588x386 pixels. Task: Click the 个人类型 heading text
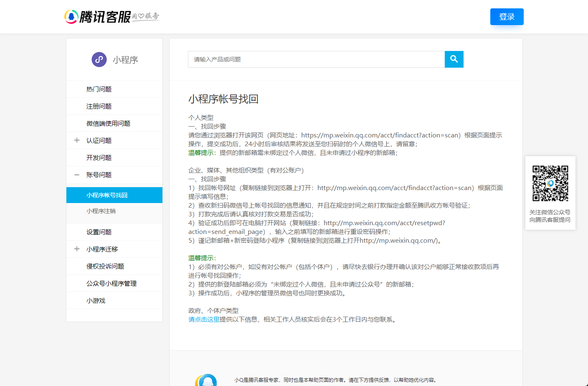click(x=201, y=118)
